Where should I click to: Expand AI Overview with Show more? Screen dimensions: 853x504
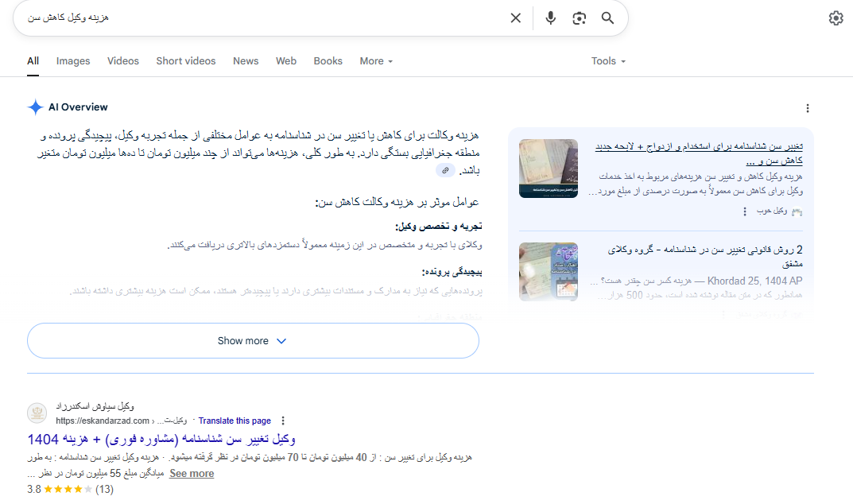pyautogui.click(x=253, y=341)
